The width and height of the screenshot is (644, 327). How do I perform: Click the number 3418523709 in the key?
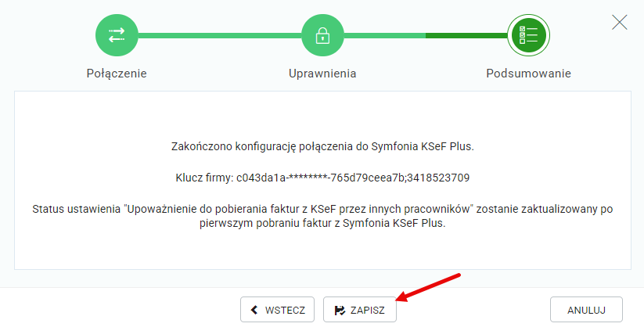(441, 178)
